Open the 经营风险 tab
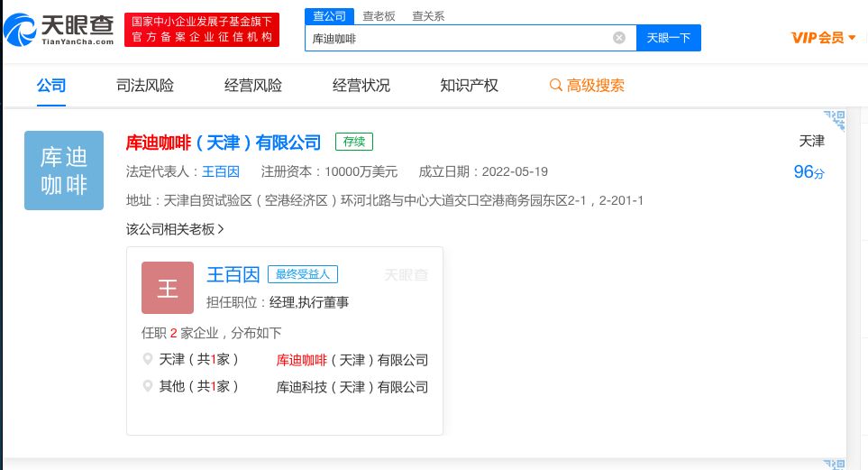Viewport: 868px width, 470px height. point(253,86)
